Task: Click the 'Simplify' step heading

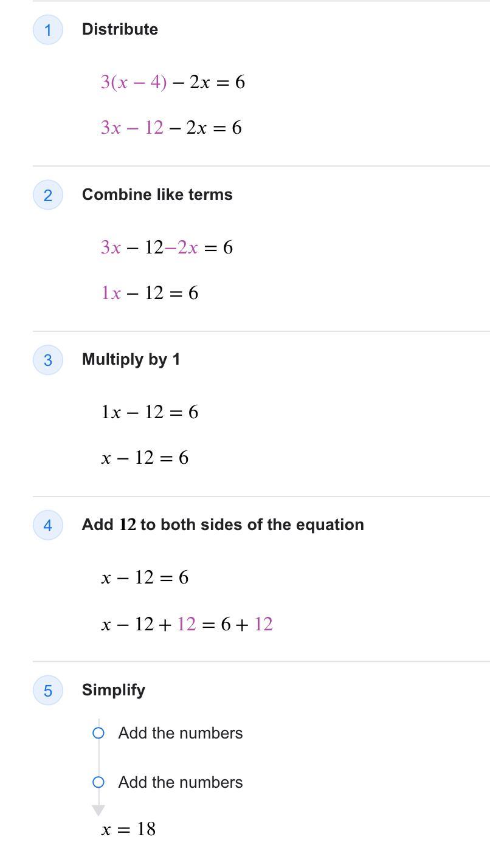Action: pos(114,690)
